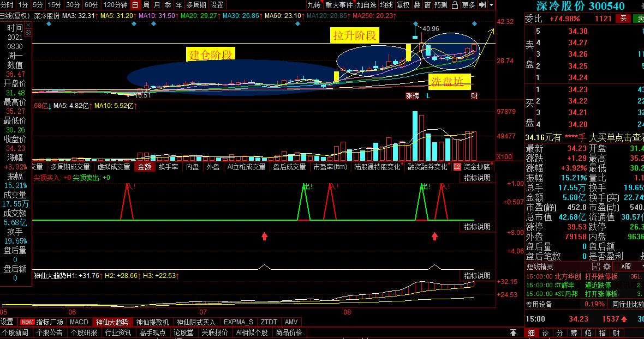This screenshot has height=339, width=644.
Task: Click the lock icon in top toolbar
Action: click(455, 5)
